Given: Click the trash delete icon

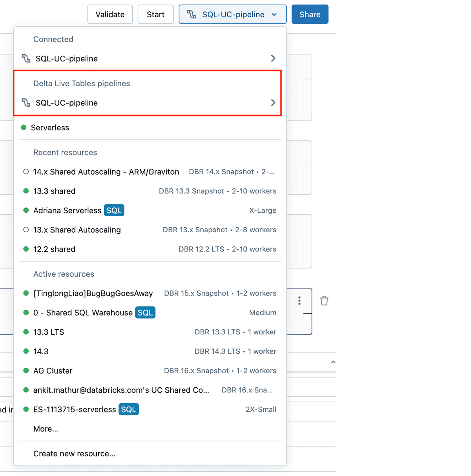Looking at the screenshot, I should [x=324, y=301].
